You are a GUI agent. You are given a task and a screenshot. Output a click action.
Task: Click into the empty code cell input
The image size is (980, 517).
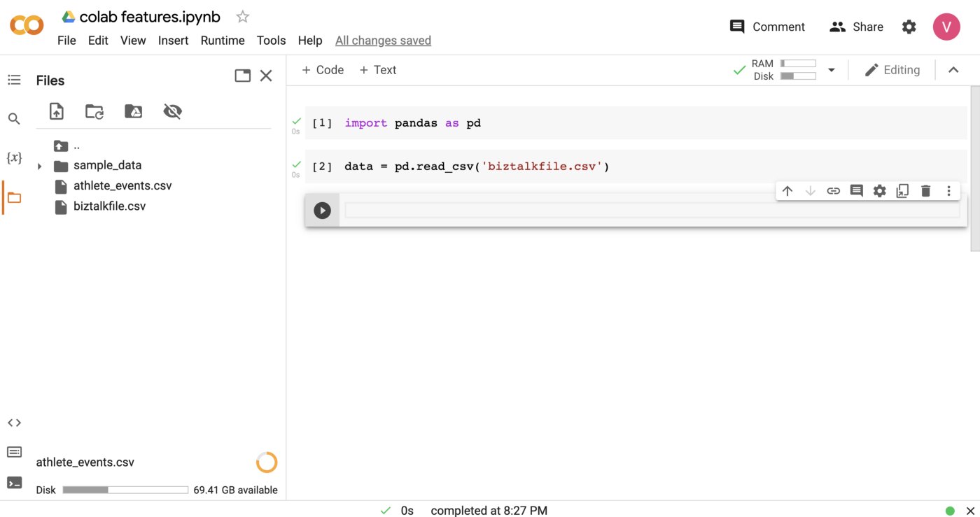[652, 211]
